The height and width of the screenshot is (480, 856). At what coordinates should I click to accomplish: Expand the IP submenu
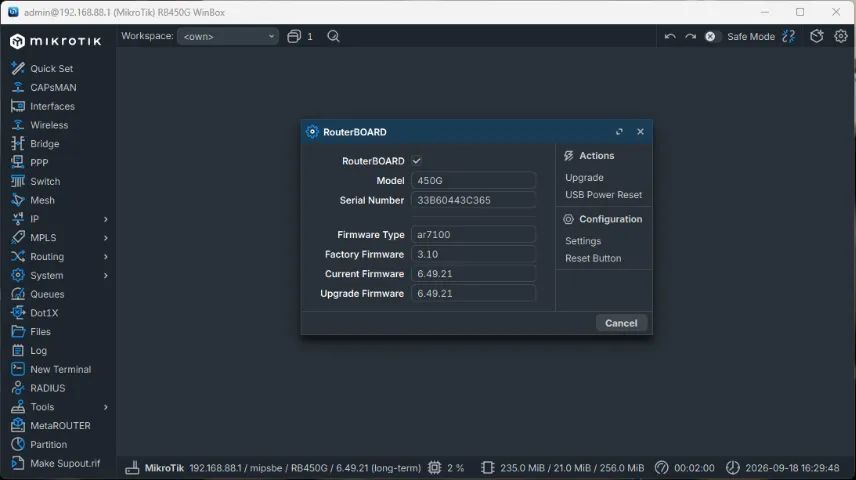(x=106, y=219)
